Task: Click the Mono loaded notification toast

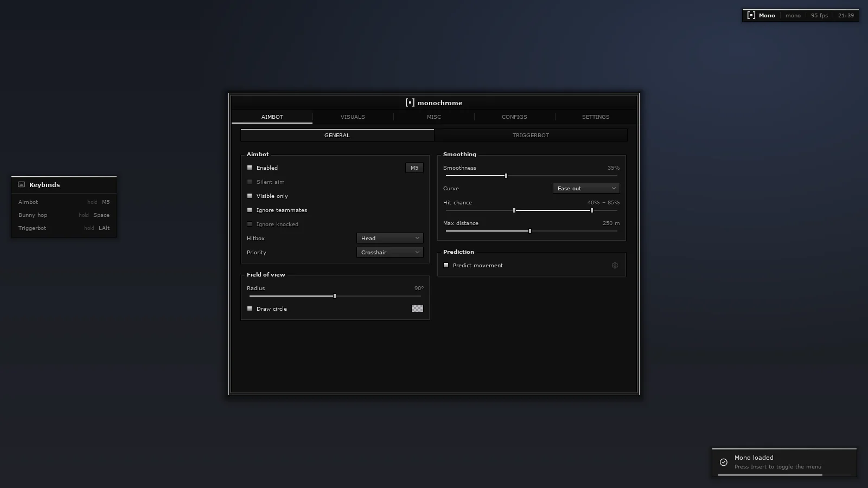Action: pyautogui.click(x=784, y=463)
